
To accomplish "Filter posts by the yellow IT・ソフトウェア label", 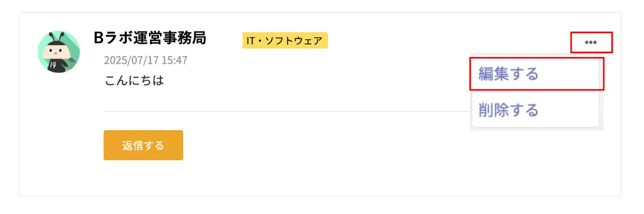I will pos(285,40).
